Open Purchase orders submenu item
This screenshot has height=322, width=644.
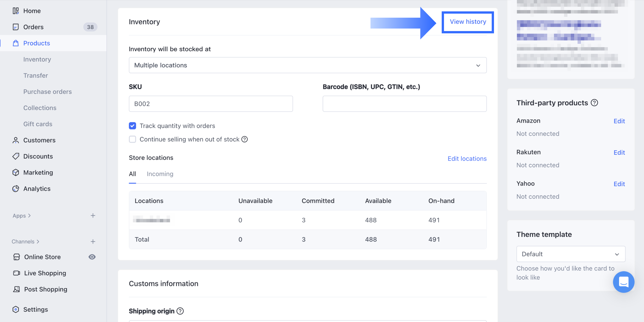pyautogui.click(x=47, y=92)
